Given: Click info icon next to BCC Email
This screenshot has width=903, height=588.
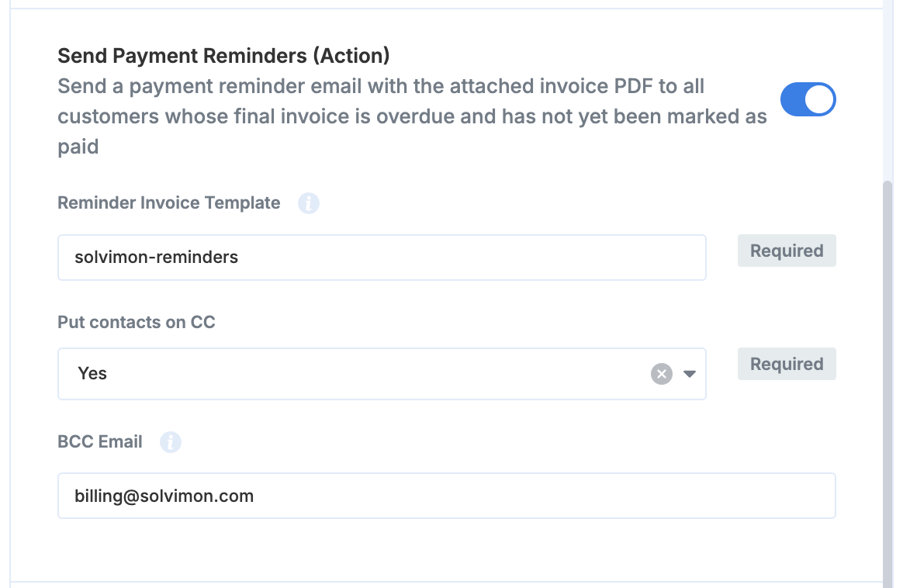Looking at the screenshot, I should click(x=171, y=442).
